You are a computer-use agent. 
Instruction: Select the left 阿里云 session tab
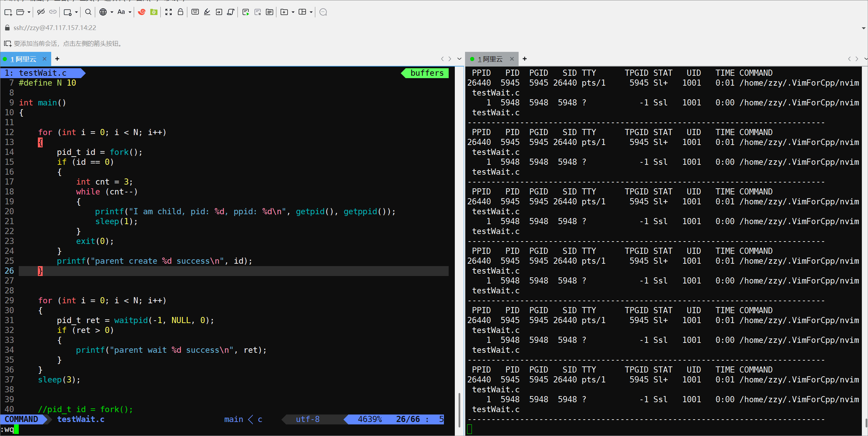pyautogui.click(x=23, y=59)
